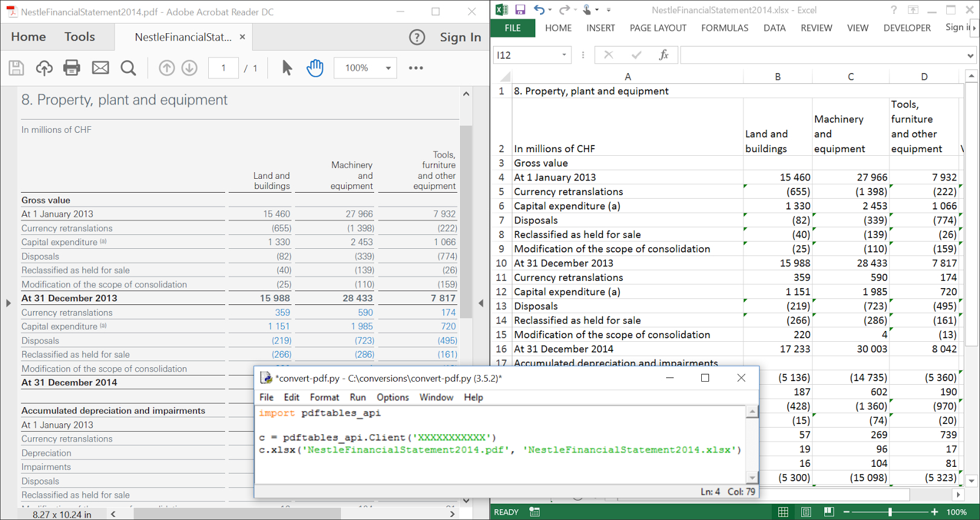Open the 100% zoom dropdown in Acrobat
The width and height of the screenshot is (980, 520).
click(x=388, y=68)
